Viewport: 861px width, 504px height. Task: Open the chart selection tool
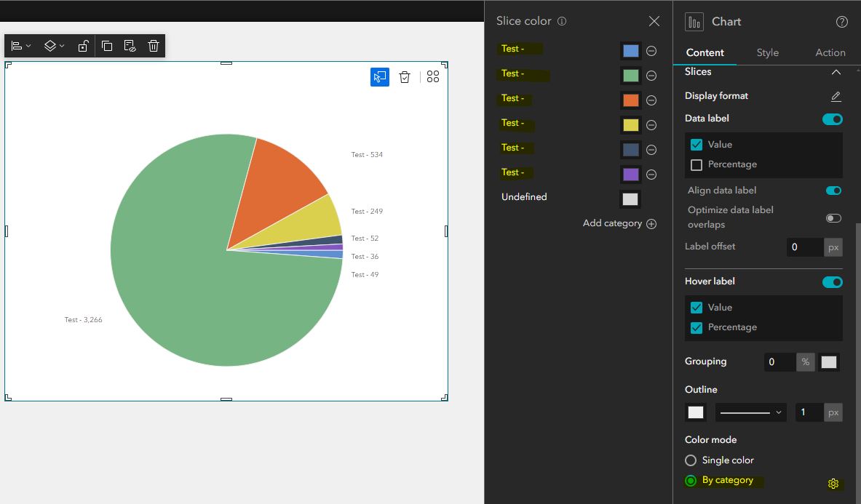[x=379, y=76]
